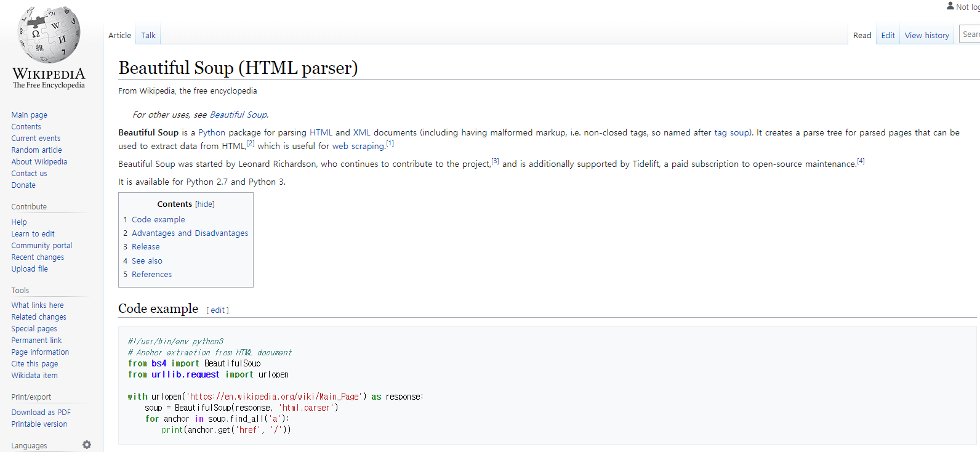Click the Wikipedia URL string in the code
Image resolution: width=980 pixels, height=452 pixels.
tap(274, 397)
